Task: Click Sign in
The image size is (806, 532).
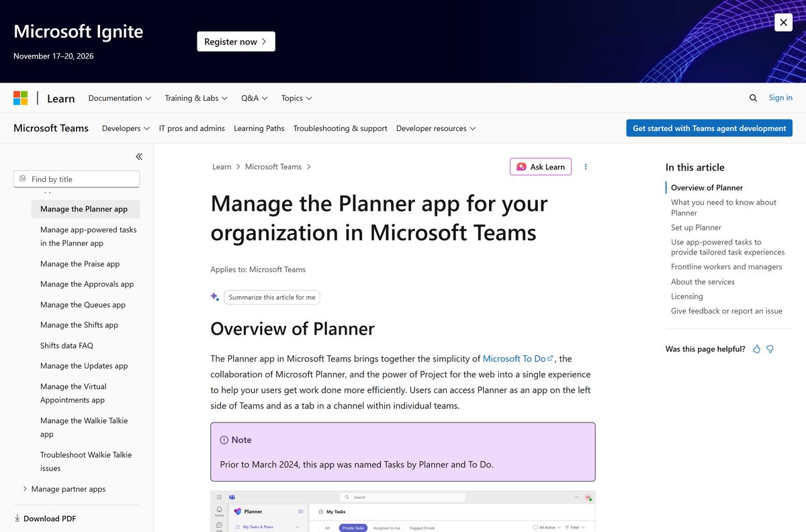Action: pyautogui.click(x=780, y=97)
